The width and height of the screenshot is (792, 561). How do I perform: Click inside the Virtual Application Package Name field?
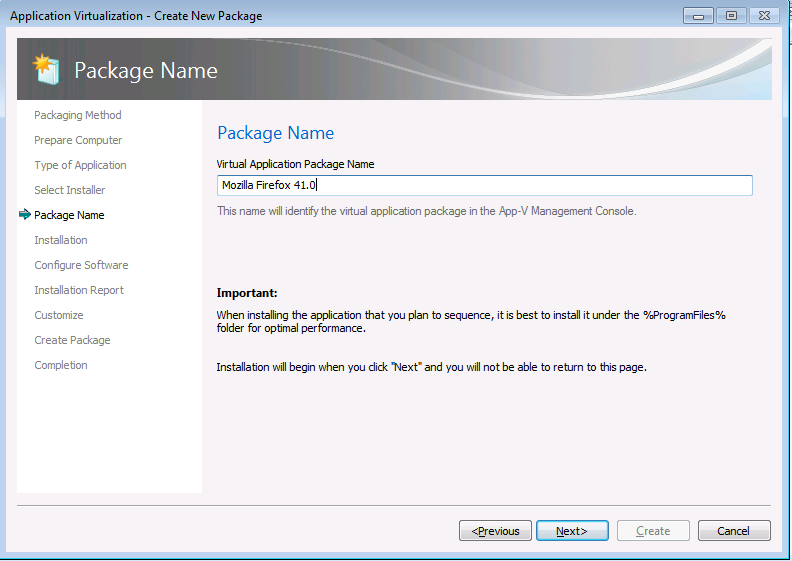coord(484,185)
